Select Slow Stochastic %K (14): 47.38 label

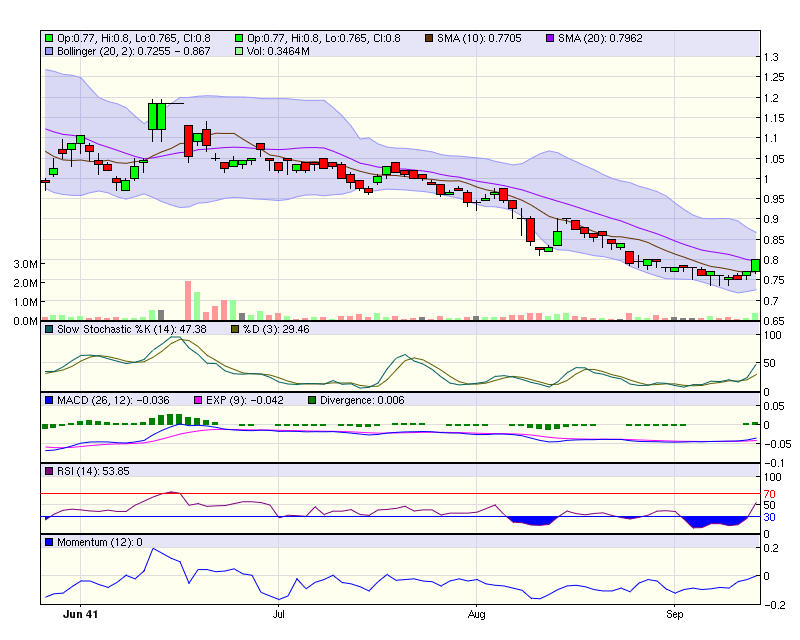pyautogui.click(x=132, y=329)
